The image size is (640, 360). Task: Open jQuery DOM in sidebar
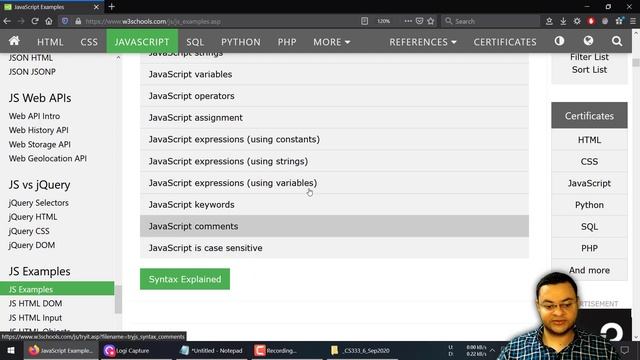pyautogui.click(x=32, y=245)
